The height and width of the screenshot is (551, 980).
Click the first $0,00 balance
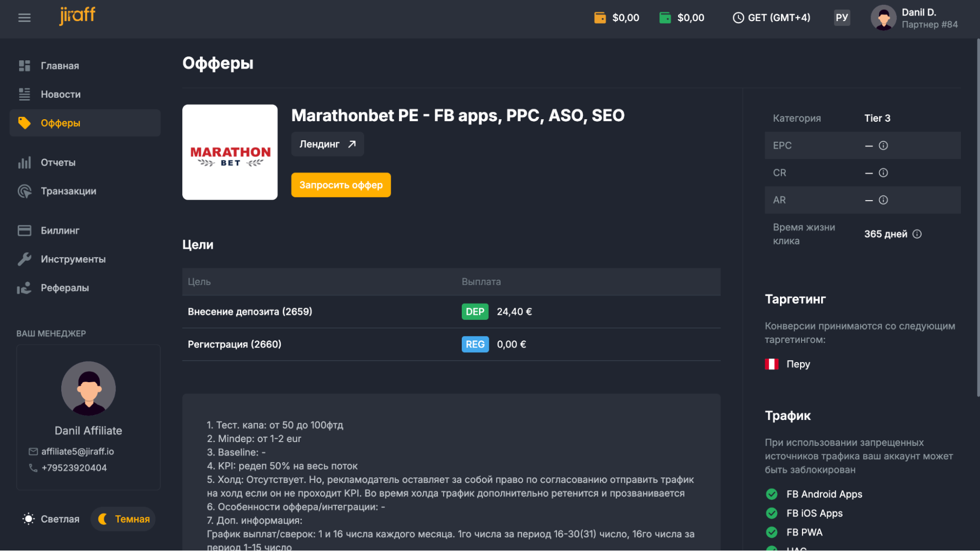pyautogui.click(x=626, y=18)
